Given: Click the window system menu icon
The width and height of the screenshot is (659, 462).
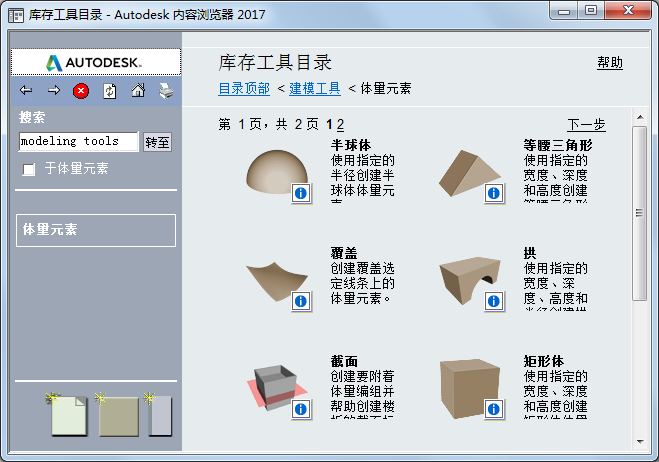Looking at the screenshot, I should click(x=16, y=16).
